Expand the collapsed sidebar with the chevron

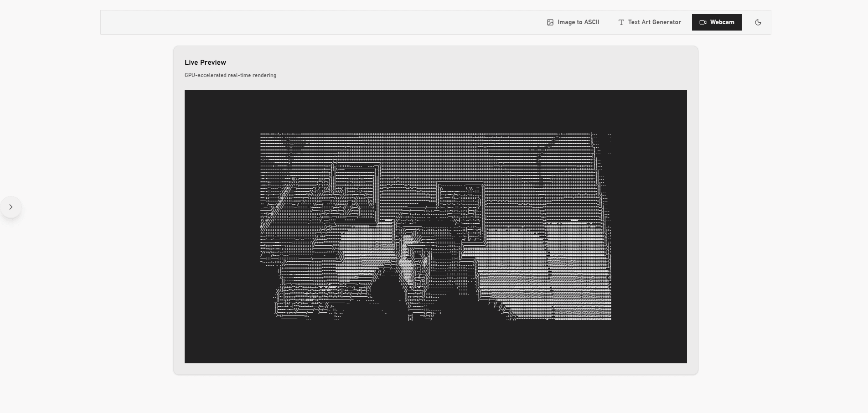coord(11,207)
